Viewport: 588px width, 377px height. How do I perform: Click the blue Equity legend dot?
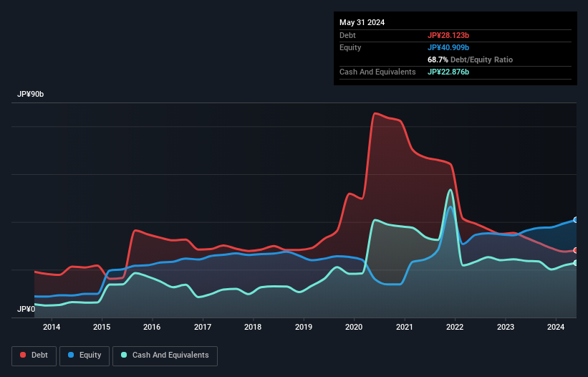(71, 355)
